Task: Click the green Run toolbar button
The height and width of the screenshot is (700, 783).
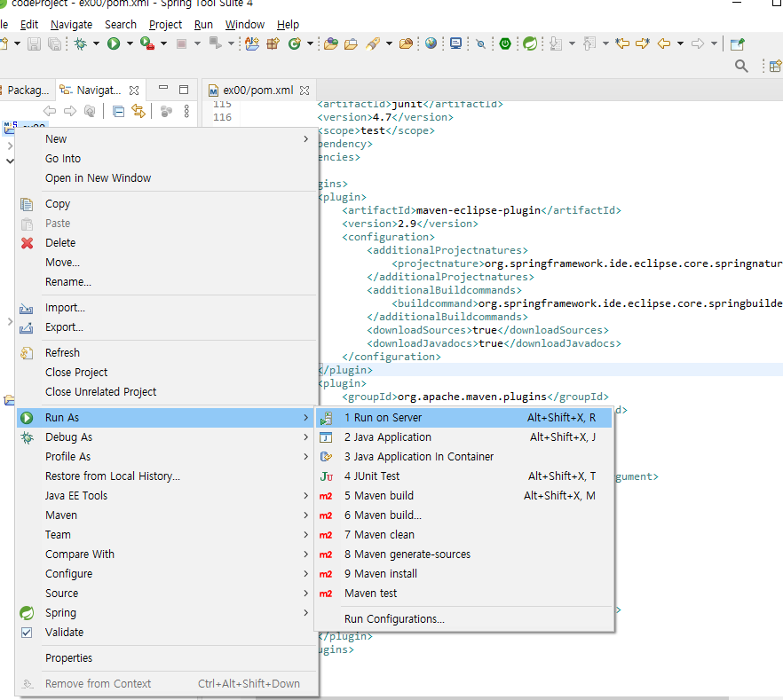Action: point(114,43)
